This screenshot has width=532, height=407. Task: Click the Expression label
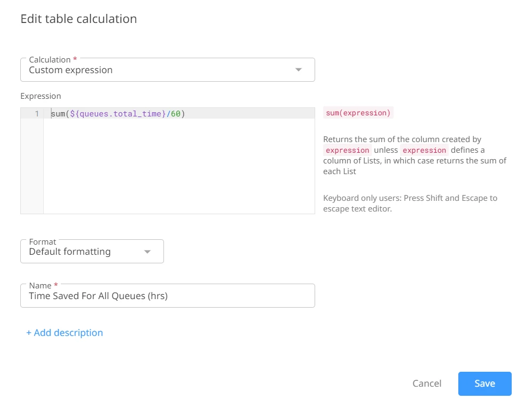[41, 96]
